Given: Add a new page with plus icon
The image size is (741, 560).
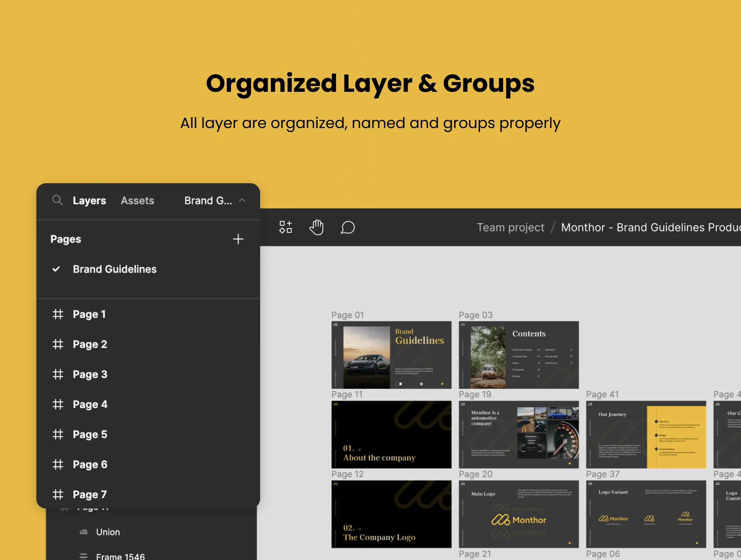Looking at the screenshot, I should pos(238,239).
